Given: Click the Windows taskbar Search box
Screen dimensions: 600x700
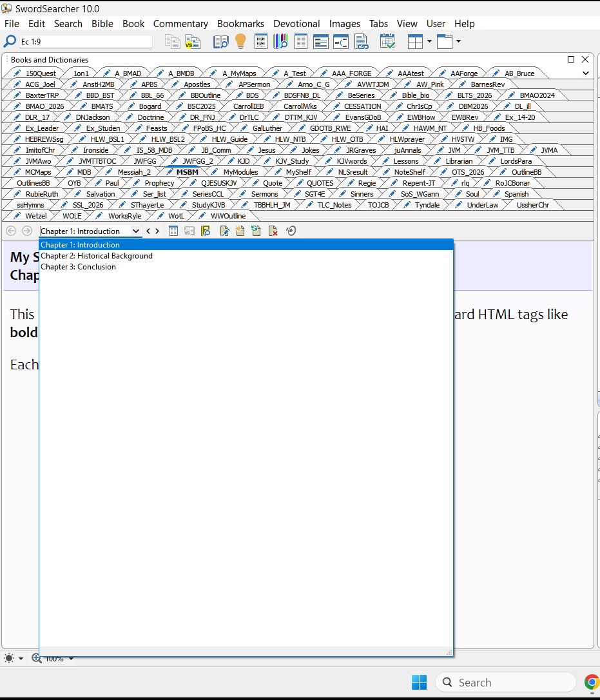Looking at the screenshot, I should (x=506, y=682).
